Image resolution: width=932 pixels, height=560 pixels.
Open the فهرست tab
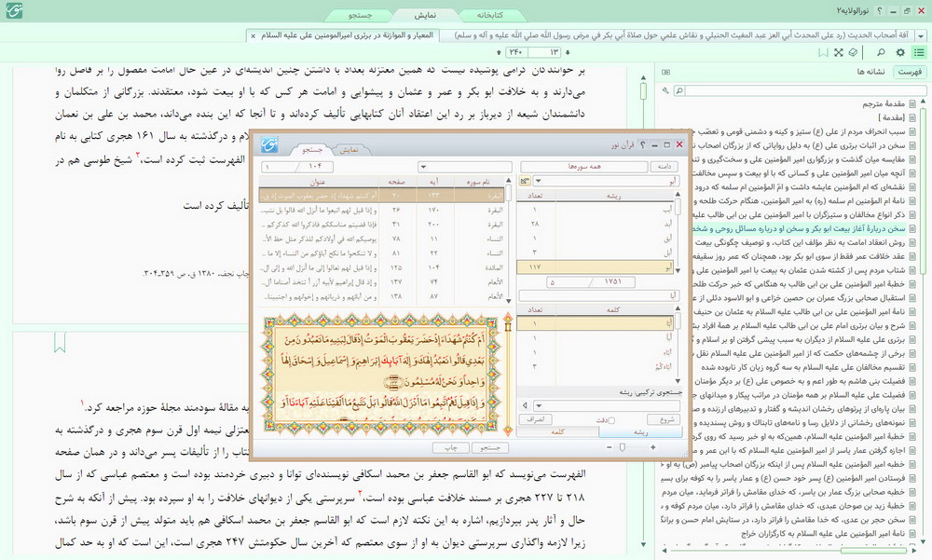coord(910,72)
